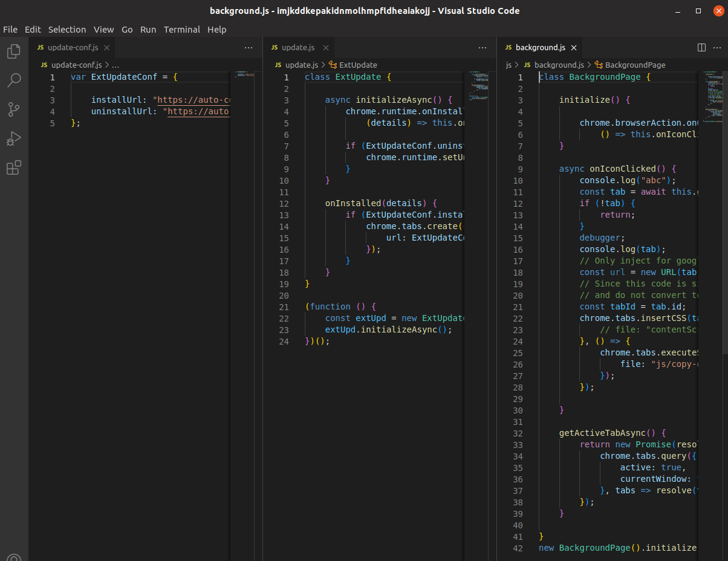Screen dimensions: 728x561
Task: Open more actions menu in background.js group
Action: tap(716, 47)
